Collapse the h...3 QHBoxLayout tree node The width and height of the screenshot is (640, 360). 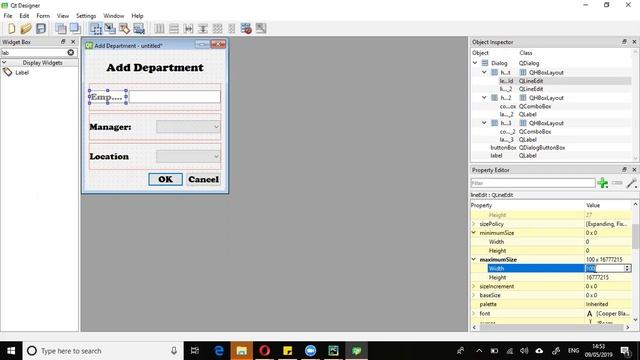click(x=484, y=123)
